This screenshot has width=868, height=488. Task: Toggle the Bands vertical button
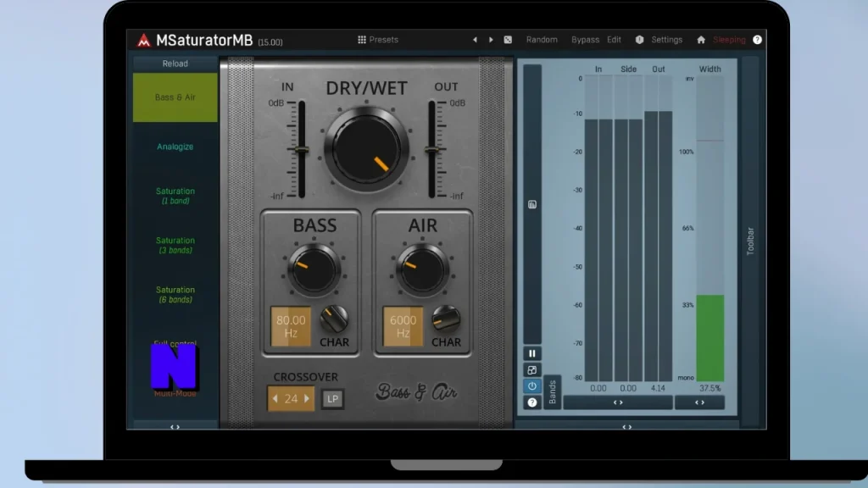click(x=552, y=392)
